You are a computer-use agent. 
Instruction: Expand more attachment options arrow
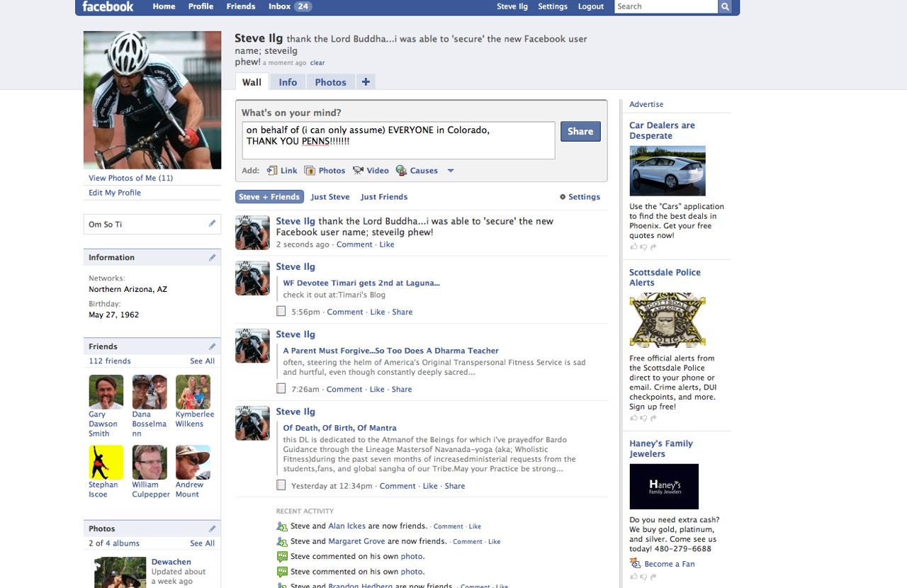click(x=450, y=171)
